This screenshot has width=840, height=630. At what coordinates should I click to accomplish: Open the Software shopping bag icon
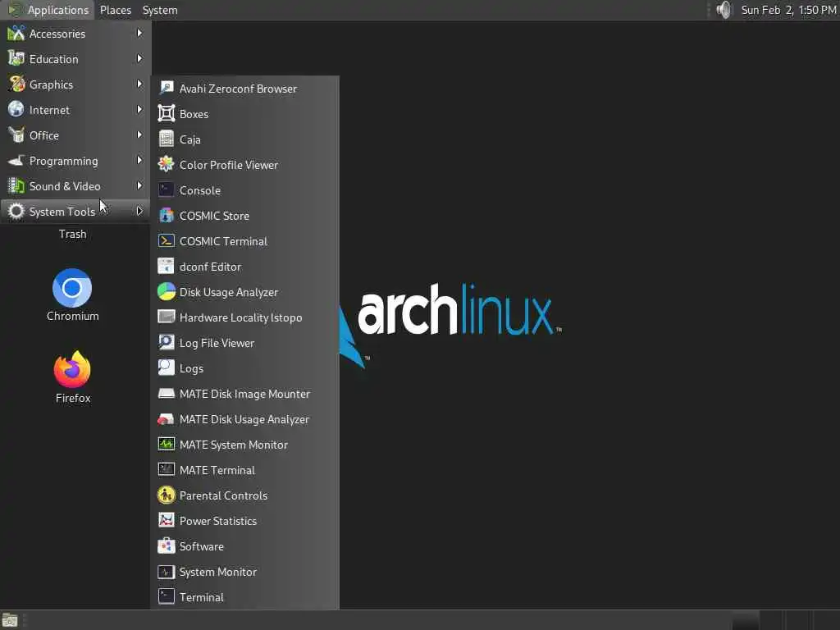click(x=166, y=546)
